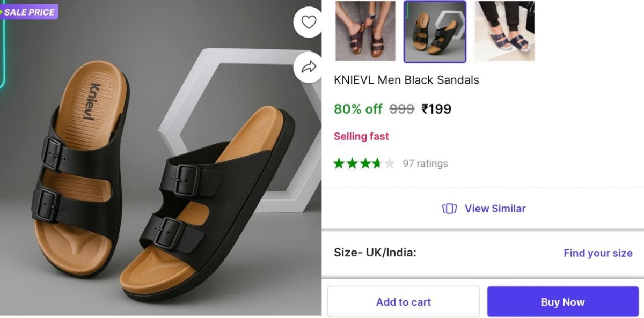Image resolution: width=644 pixels, height=318 pixels.
Task: Click the 80% off discount label
Action: coord(358,109)
